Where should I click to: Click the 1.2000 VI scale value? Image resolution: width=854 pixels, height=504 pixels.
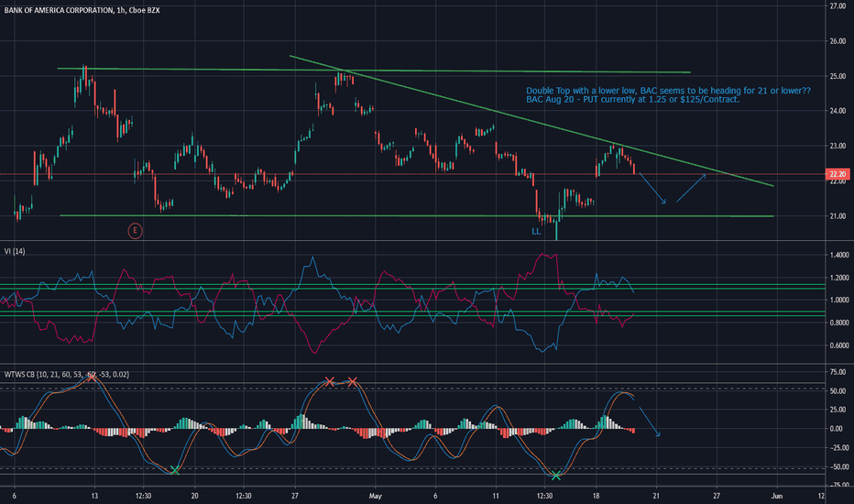(x=839, y=278)
